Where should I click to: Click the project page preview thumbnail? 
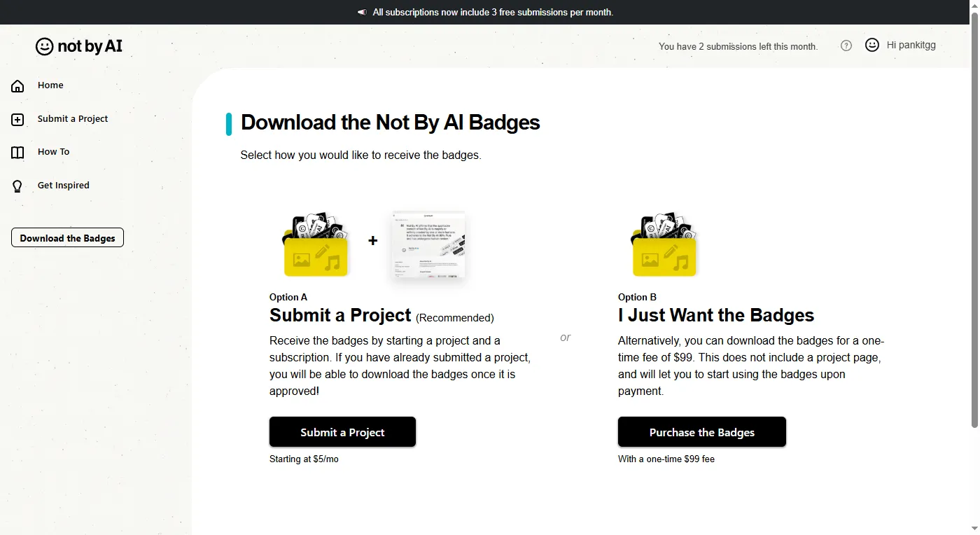click(x=428, y=245)
